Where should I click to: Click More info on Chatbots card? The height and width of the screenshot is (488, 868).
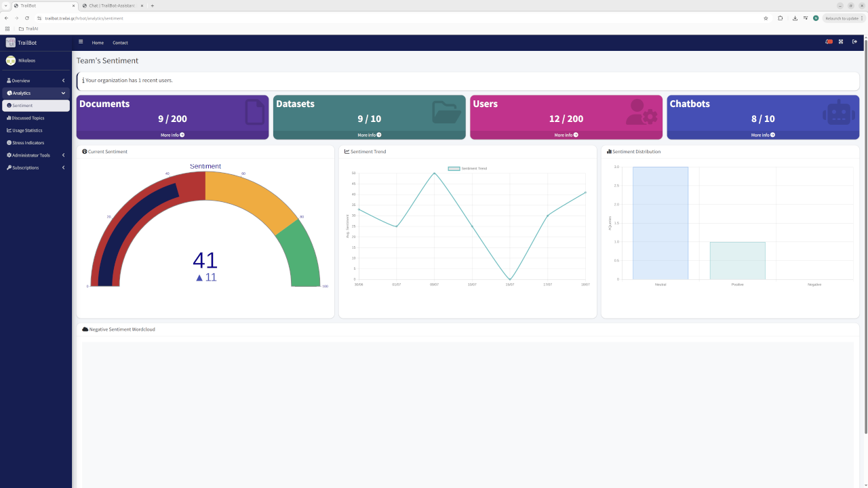click(x=763, y=135)
